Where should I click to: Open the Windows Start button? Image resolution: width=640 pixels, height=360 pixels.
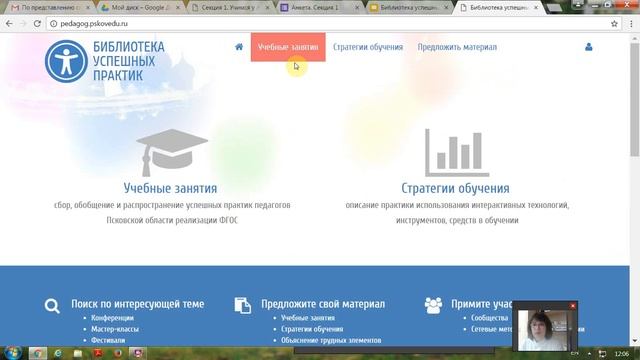13,353
